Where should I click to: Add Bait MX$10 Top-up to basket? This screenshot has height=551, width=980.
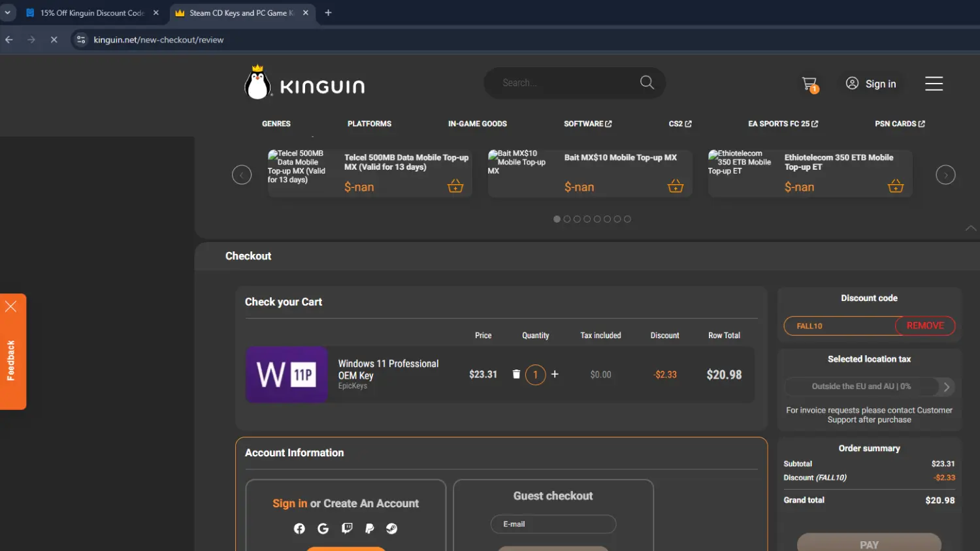coord(675,187)
